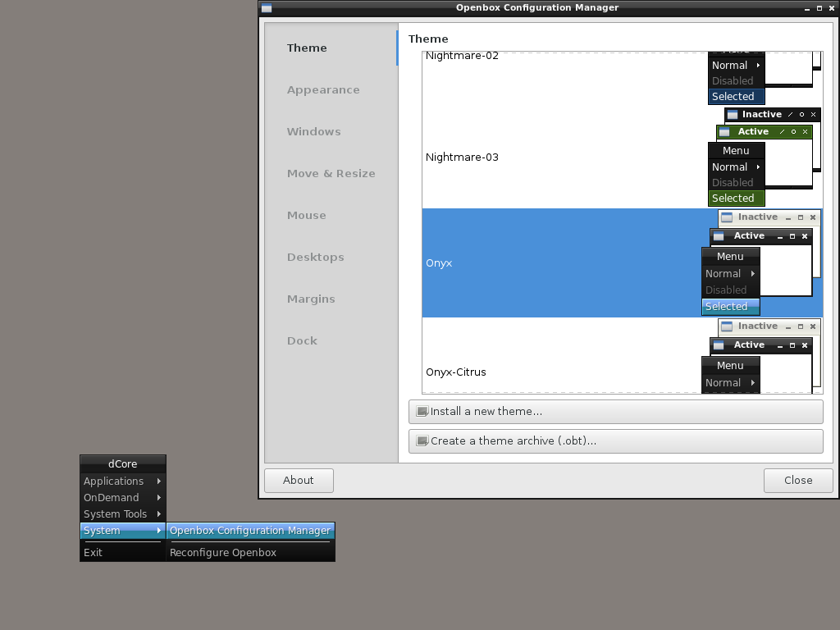The height and width of the screenshot is (630, 840).
Task: Click the window menu icon in the title bar
Action: 267,8
